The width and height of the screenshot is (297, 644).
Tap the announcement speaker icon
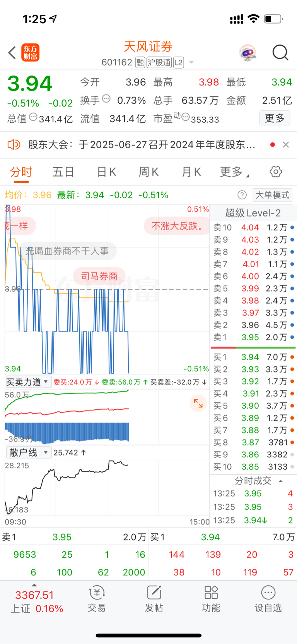pos(14,144)
